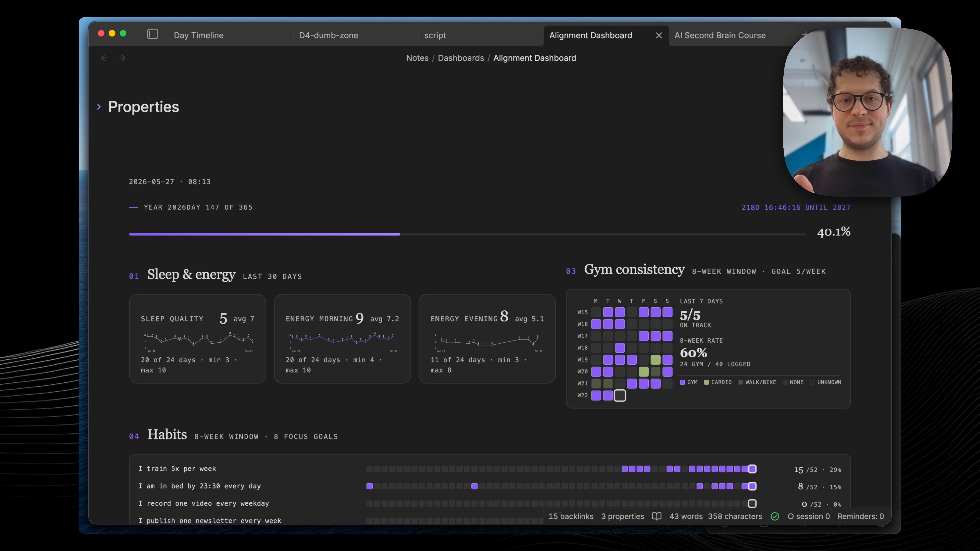Toggle the left sidebar panel icon

pos(153,34)
